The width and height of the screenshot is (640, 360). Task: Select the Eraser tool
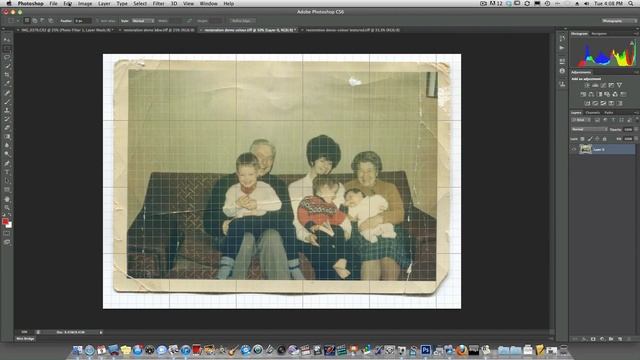pyautogui.click(x=7, y=128)
